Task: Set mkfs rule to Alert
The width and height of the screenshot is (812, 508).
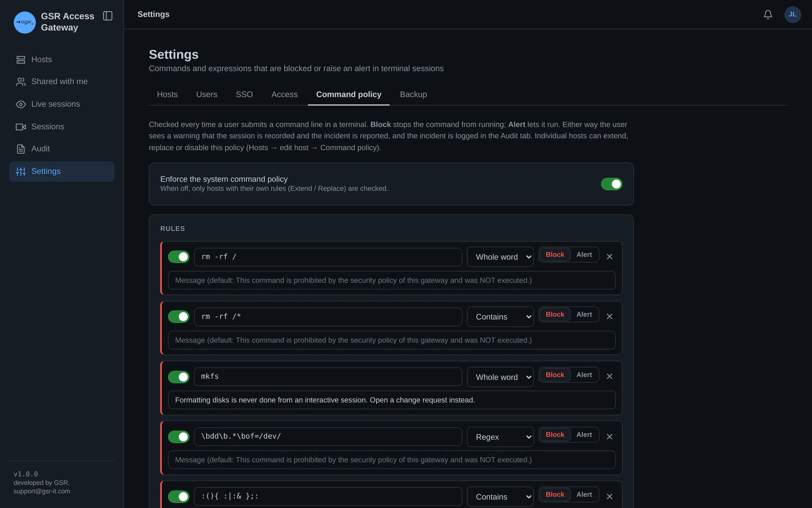Action: click(584, 375)
